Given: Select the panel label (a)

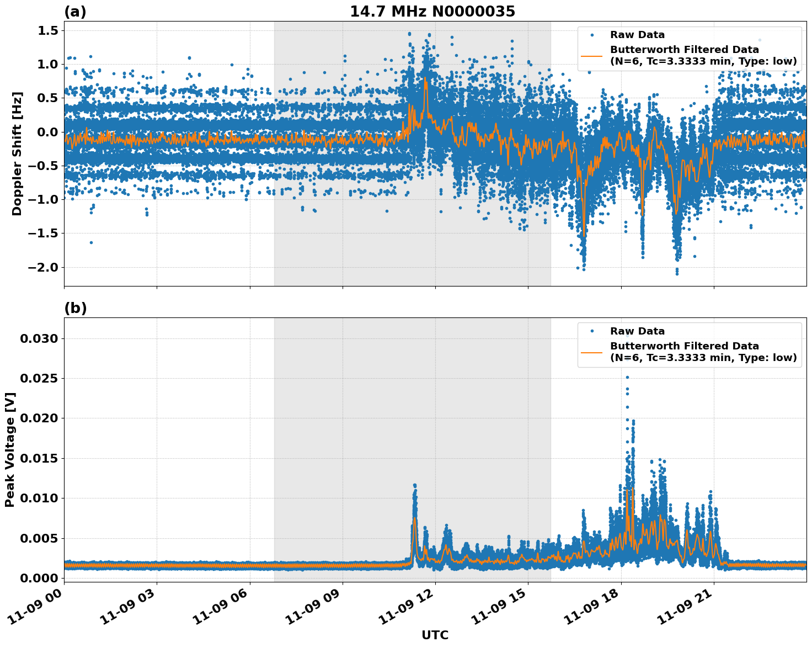Looking at the screenshot, I should pos(76,10).
